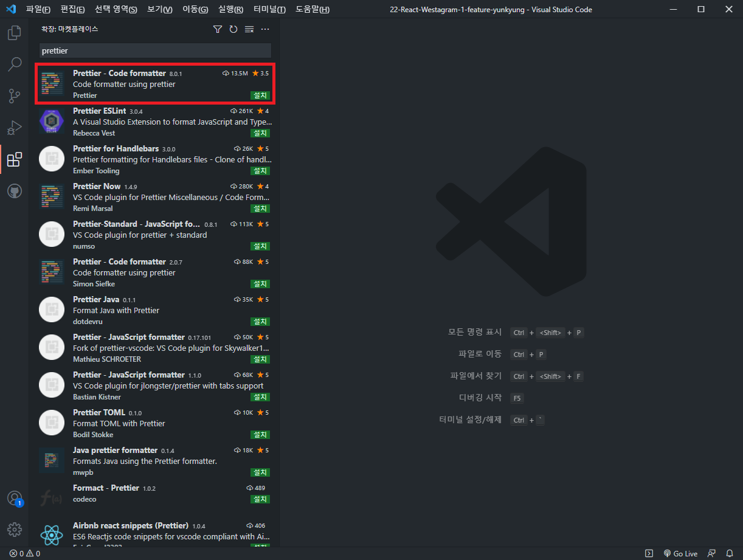
Task: Open Prettier for Handlebars title
Action: coord(116,148)
